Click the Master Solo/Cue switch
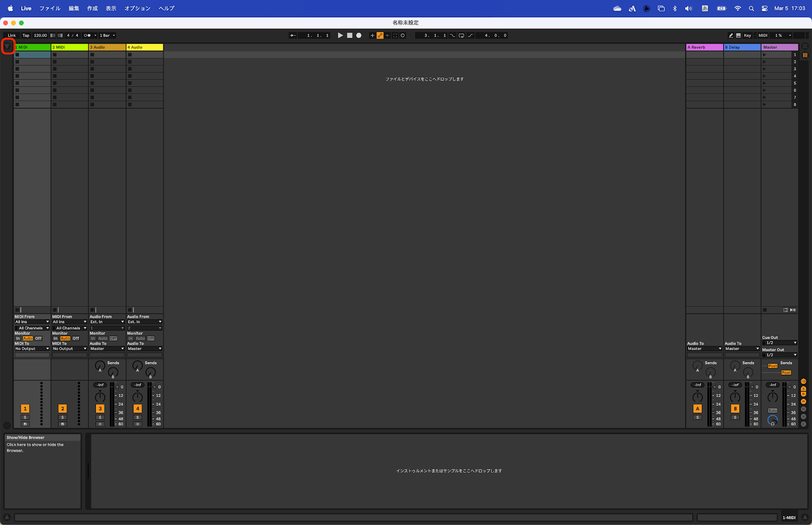812x525 pixels. tap(772, 410)
